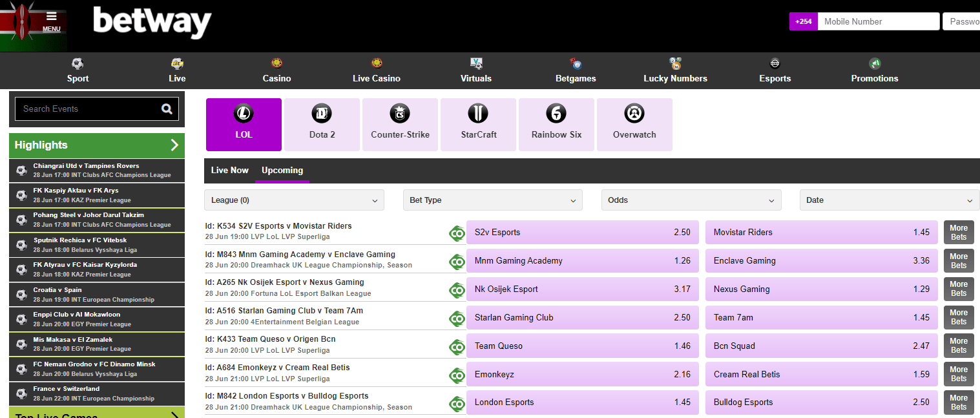Open the Promotions page
980x418 pixels.
pos(875,70)
